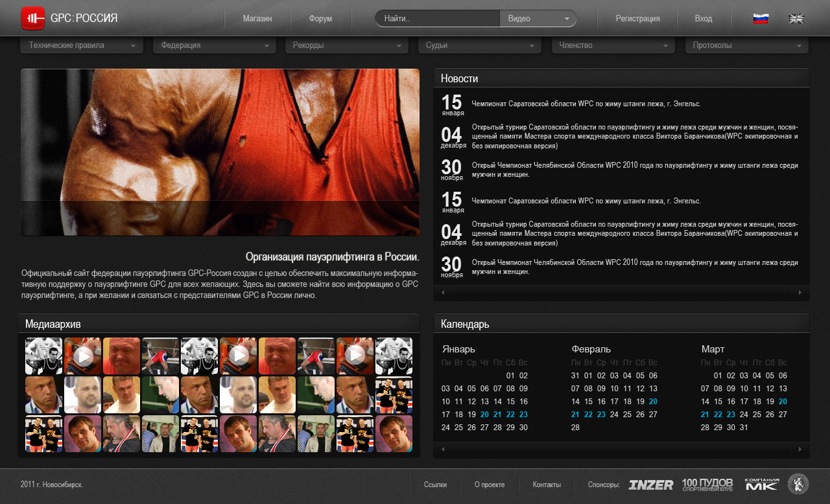The image size is (830, 504).
Task: Open the INZER sponsor logo
Action: pyautogui.click(x=650, y=485)
